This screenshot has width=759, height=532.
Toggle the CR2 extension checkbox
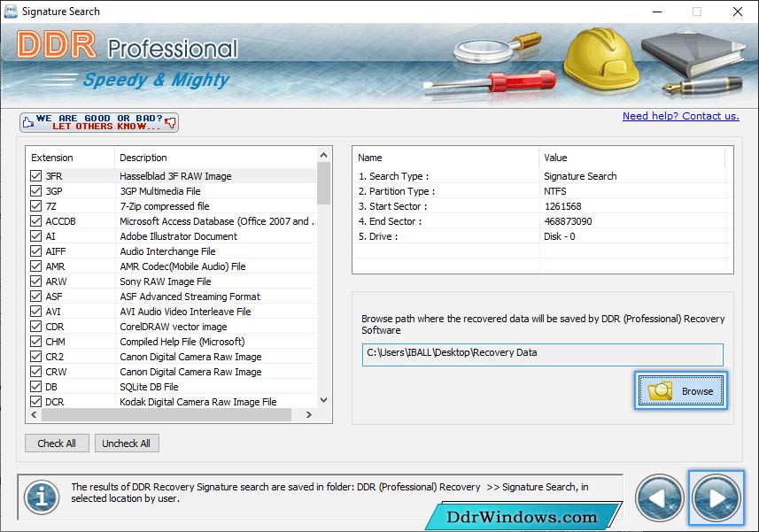coord(35,357)
